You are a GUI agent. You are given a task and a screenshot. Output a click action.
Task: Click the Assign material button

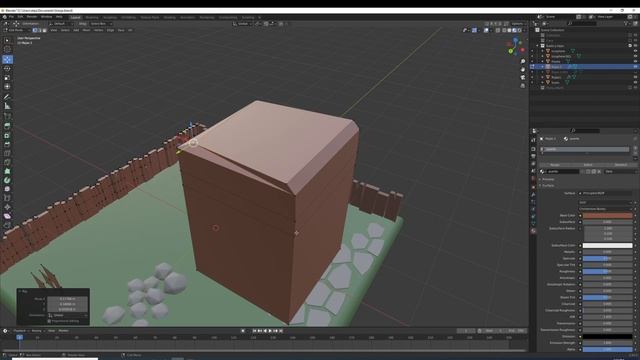(555, 165)
